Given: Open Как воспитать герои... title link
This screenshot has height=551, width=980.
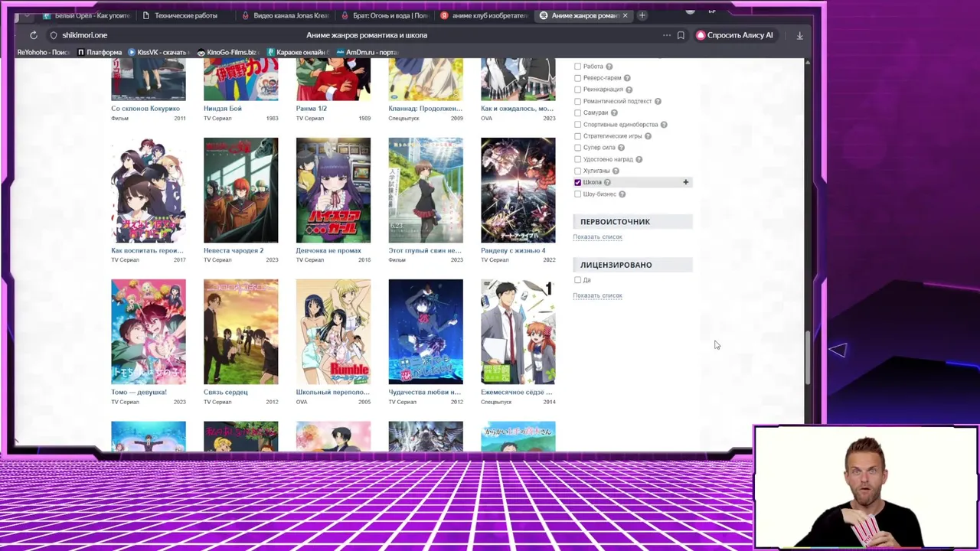Looking at the screenshot, I should (x=147, y=251).
